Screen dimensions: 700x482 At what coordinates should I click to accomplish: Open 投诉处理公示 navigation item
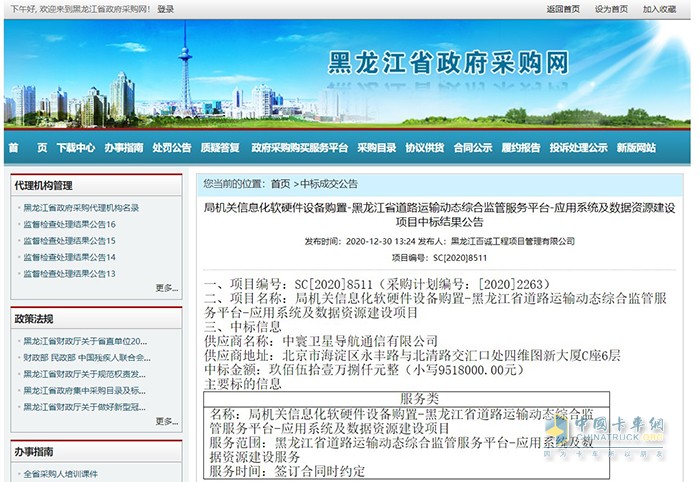coord(578,147)
